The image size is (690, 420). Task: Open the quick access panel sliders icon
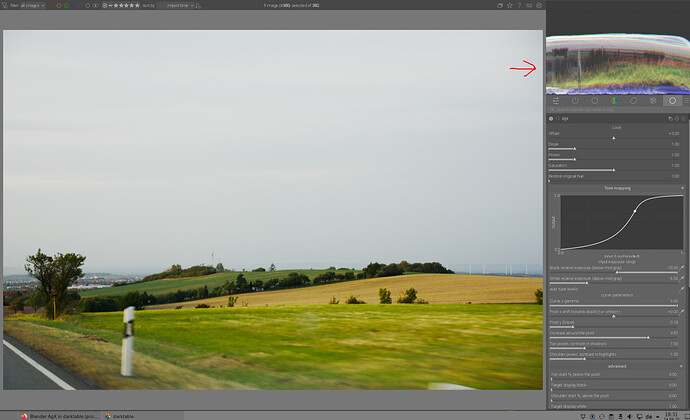coord(556,100)
